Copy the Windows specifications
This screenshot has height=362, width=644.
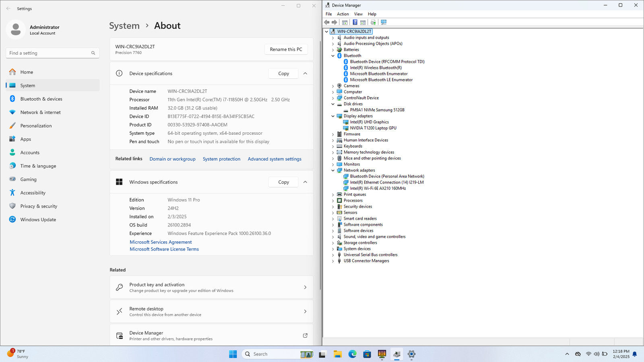tap(283, 182)
